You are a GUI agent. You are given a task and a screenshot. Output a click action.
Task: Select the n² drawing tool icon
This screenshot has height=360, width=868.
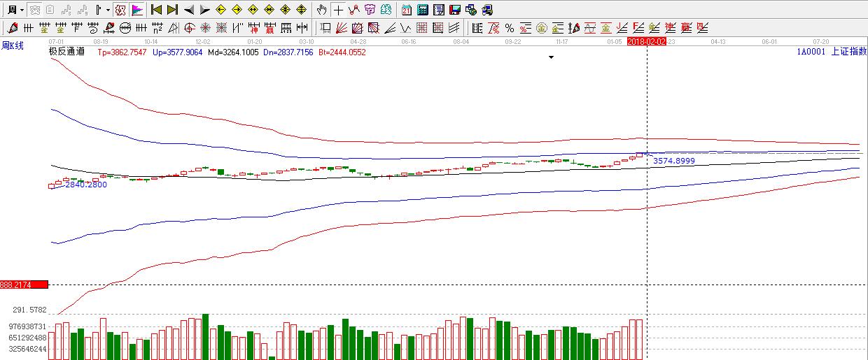(x=157, y=28)
